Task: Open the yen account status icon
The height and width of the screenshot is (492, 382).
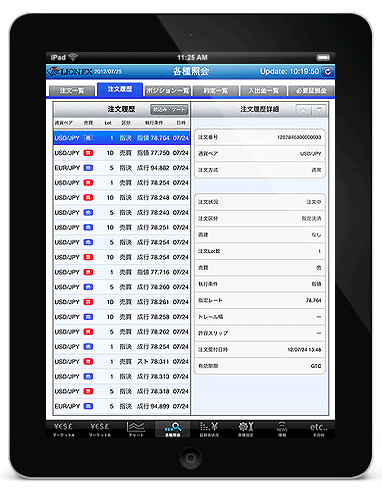Action: [x=209, y=429]
